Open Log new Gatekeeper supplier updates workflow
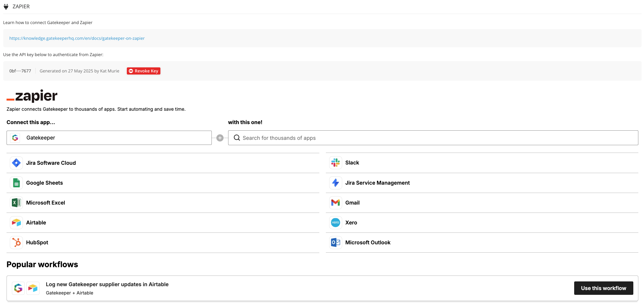This screenshot has height=304, width=644. coord(107,284)
